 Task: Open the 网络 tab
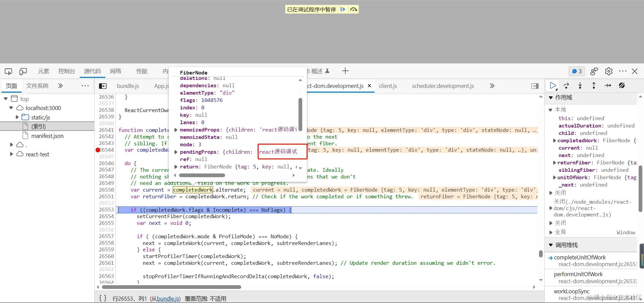(116, 71)
